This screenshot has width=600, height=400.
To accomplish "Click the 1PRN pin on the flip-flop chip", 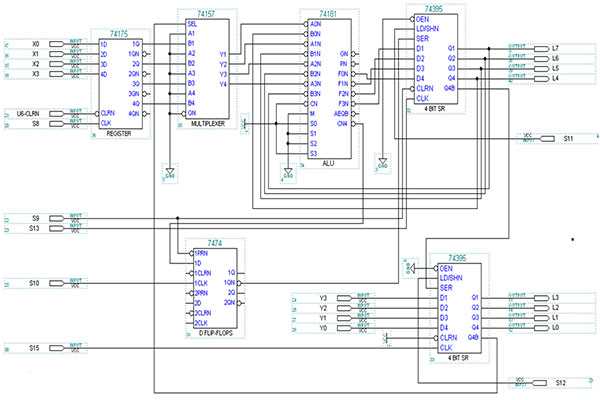I will pyautogui.click(x=201, y=253).
